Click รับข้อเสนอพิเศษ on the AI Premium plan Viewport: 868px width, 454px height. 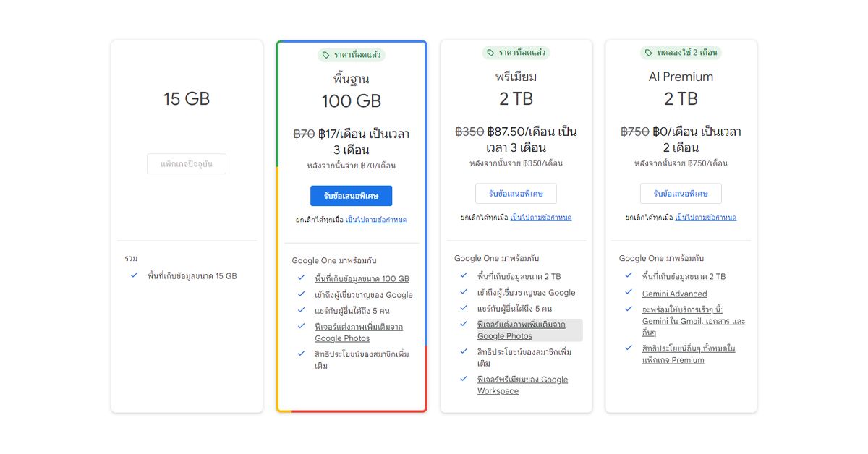681,193
